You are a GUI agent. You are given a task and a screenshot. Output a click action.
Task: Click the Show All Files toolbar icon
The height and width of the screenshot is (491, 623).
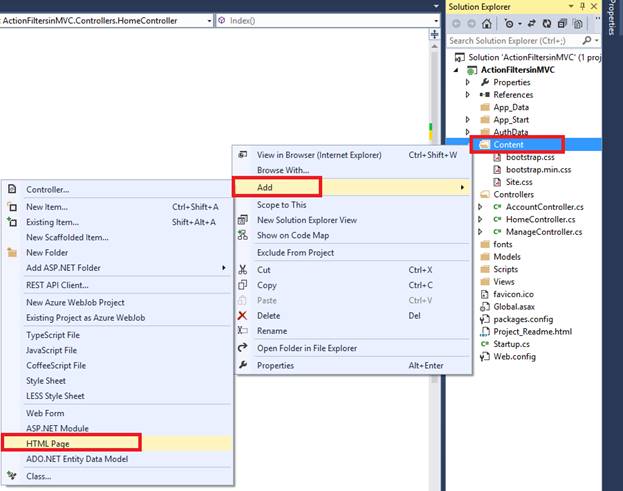578,24
